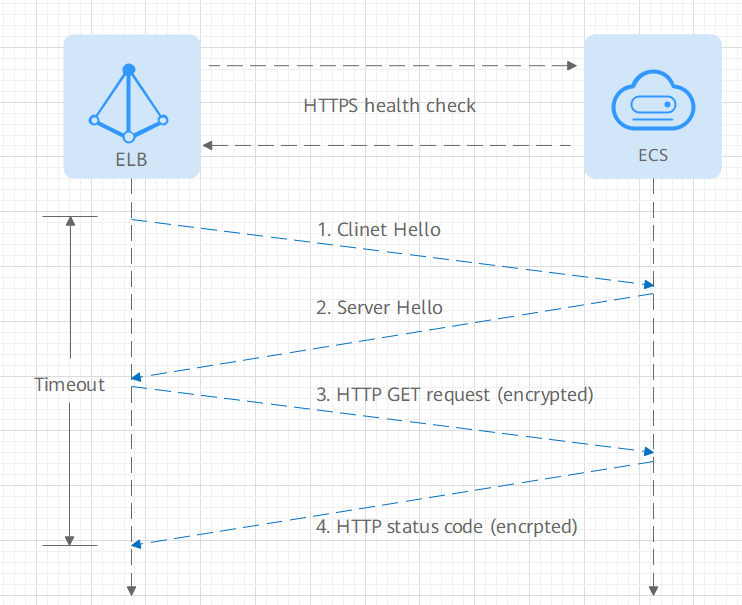
Task: Select the '3. HTTP GET request (encrypted)' label
Action: click(x=455, y=394)
